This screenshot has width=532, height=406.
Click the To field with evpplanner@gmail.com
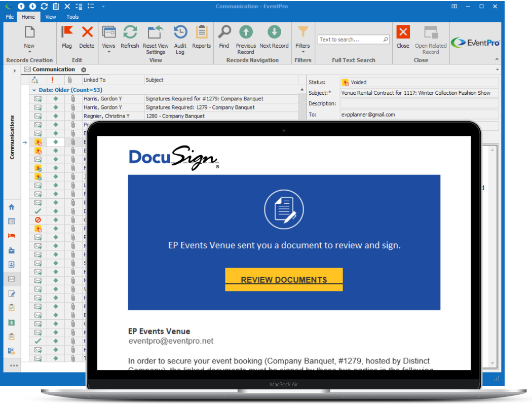(x=420, y=115)
